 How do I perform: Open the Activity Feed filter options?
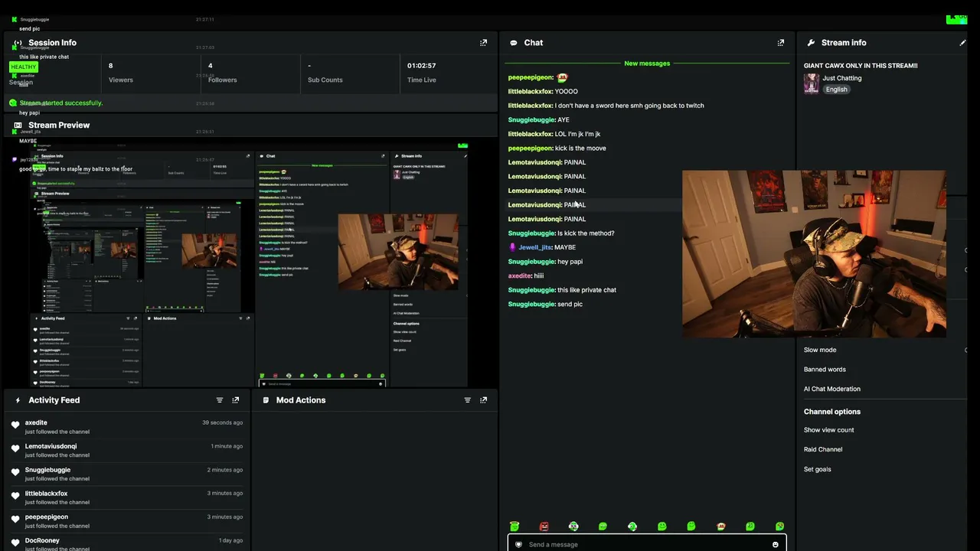[x=220, y=400]
